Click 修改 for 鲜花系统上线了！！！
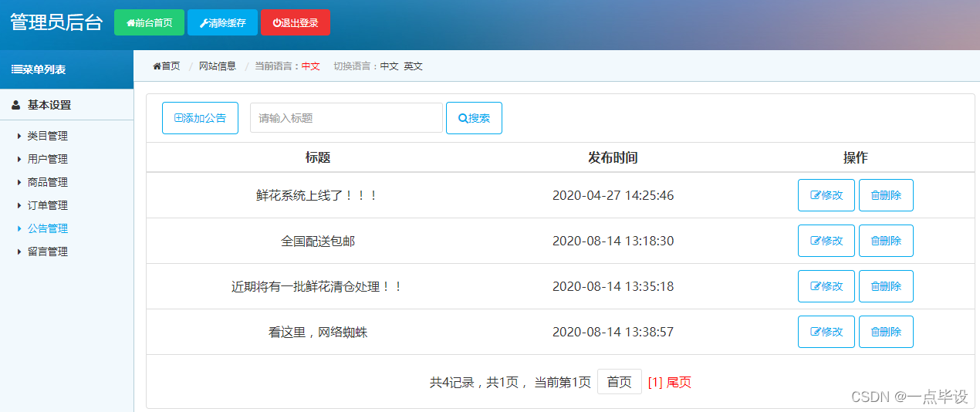The image size is (980, 412). pos(826,195)
